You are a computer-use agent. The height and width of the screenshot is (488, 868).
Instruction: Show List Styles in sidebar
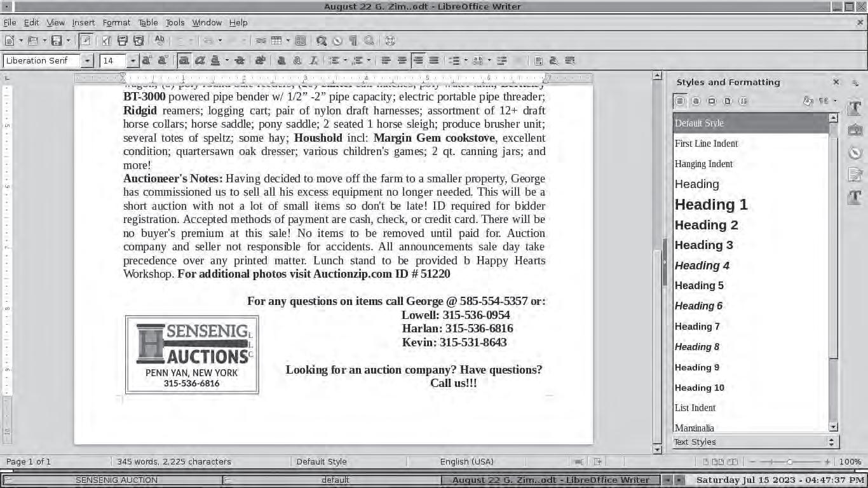[x=743, y=101]
